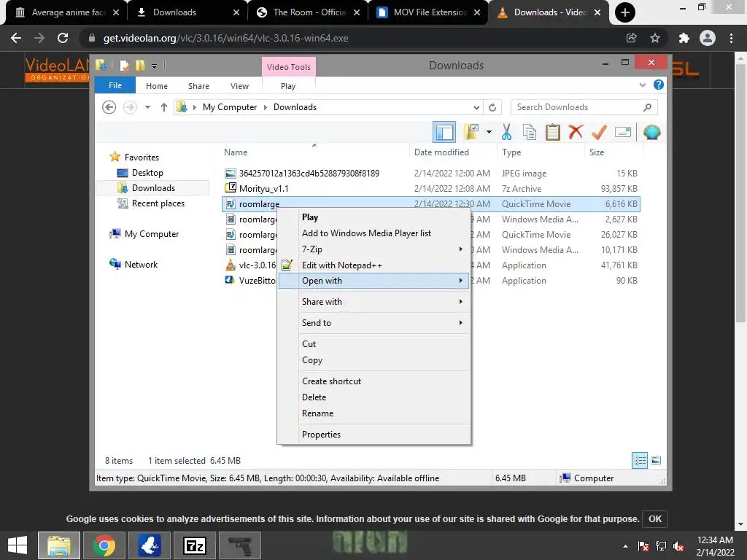
Task: Reload the Chrome page
Action: point(63,38)
